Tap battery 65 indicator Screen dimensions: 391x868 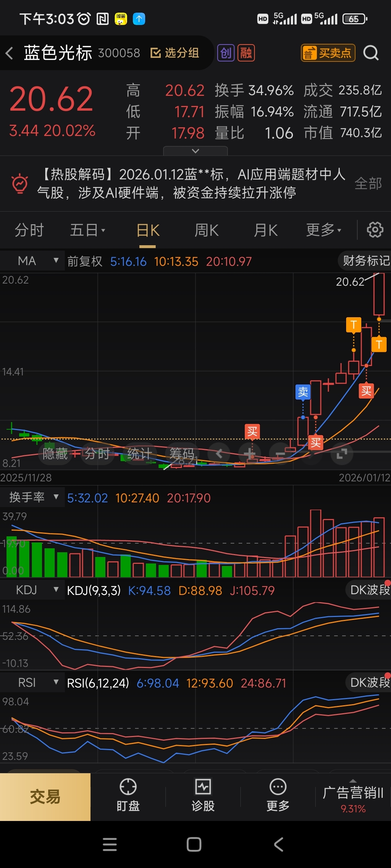pyautogui.click(x=355, y=19)
